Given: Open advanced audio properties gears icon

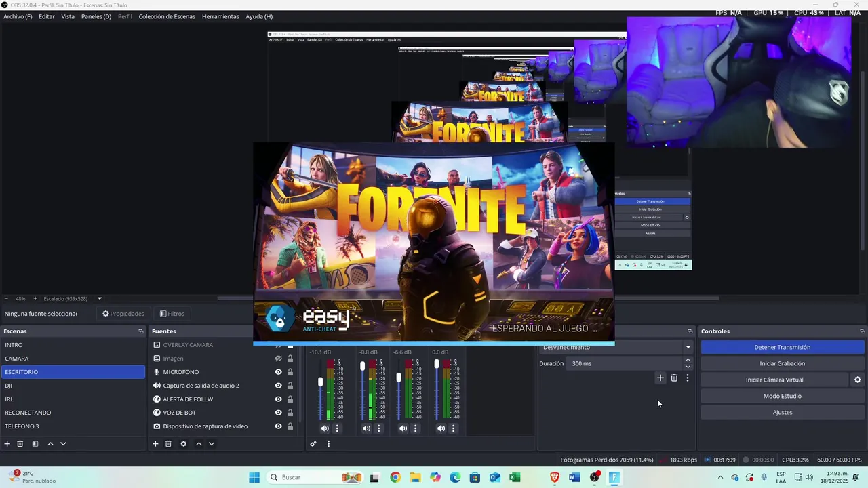Looking at the screenshot, I should pos(313,444).
